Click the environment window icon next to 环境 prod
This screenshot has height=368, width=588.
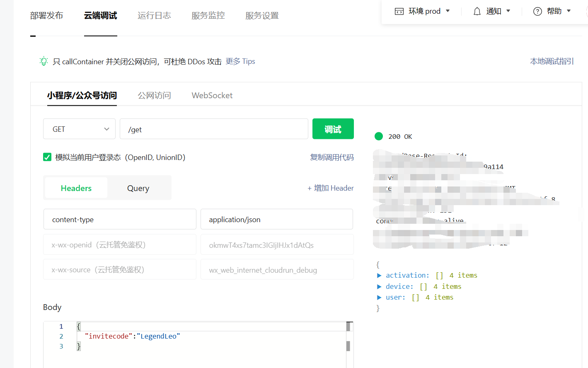[x=399, y=11]
